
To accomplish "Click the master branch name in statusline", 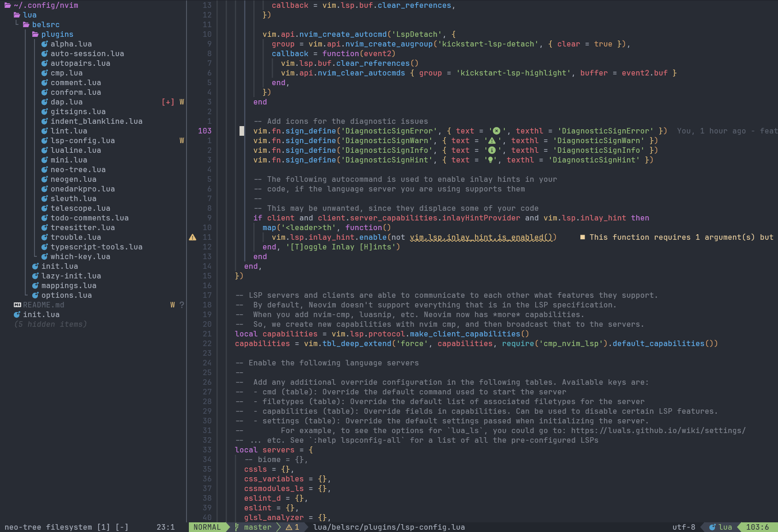I will [x=258, y=527].
